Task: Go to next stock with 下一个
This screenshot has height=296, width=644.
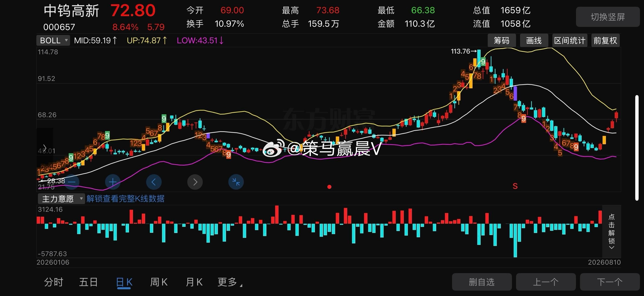Action: tap(610, 282)
